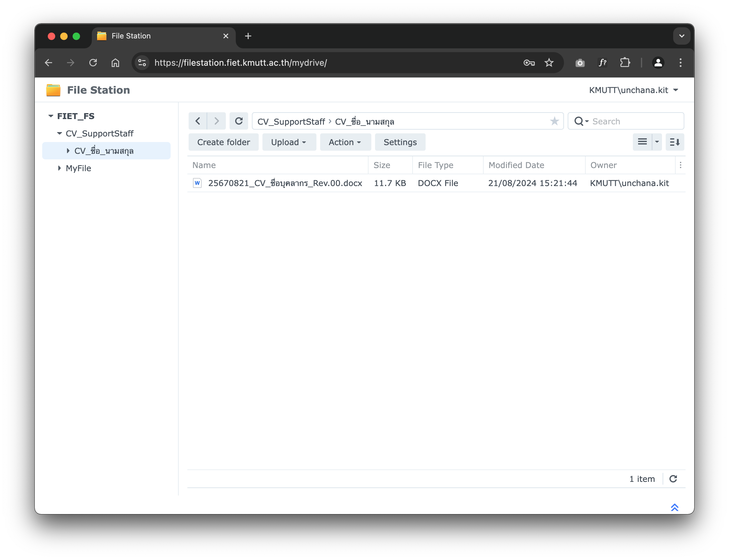The width and height of the screenshot is (729, 560).
Task: Open KMUTT\unchana.kit user menu
Action: 634,90
